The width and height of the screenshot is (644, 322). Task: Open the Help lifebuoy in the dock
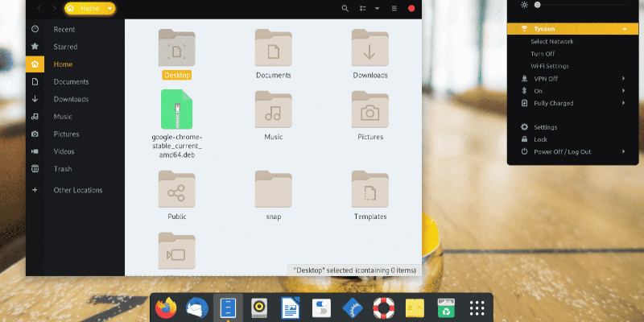click(x=384, y=308)
